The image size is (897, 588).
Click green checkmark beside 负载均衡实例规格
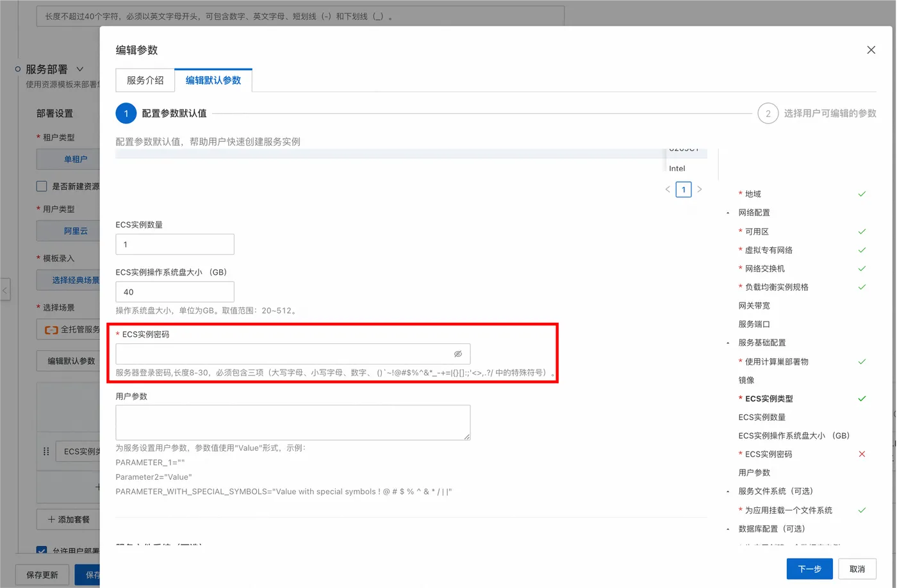pyautogui.click(x=862, y=287)
